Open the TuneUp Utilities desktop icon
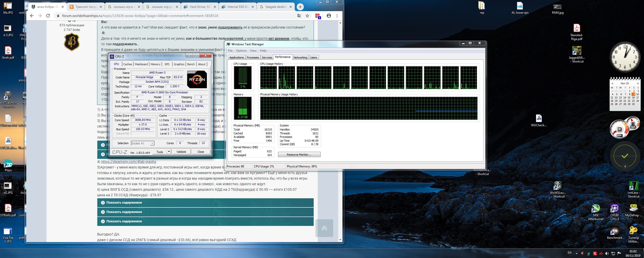The height and width of the screenshot is (258, 644). tap(633, 231)
